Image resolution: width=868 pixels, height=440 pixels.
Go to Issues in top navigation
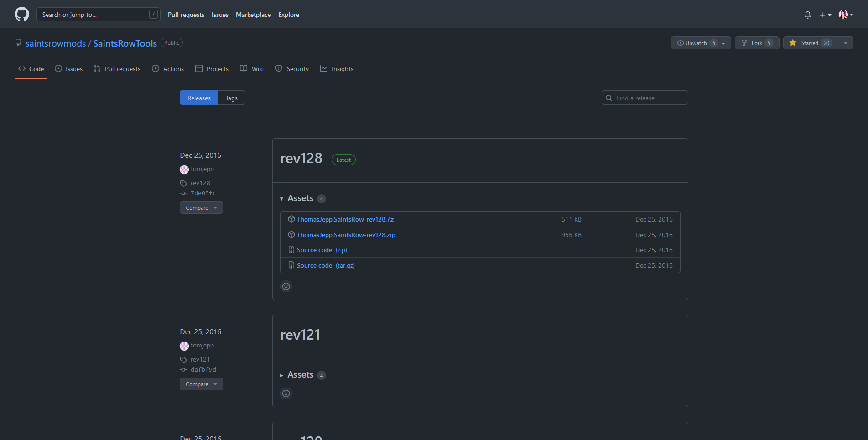pyautogui.click(x=220, y=15)
